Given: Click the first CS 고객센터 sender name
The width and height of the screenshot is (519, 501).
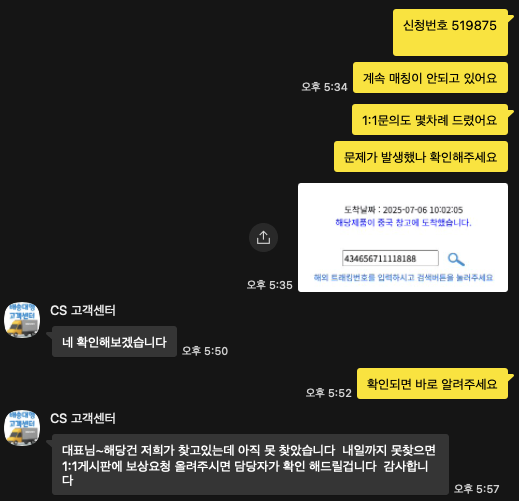Looking at the screenshot, I should tap(83, 311).
